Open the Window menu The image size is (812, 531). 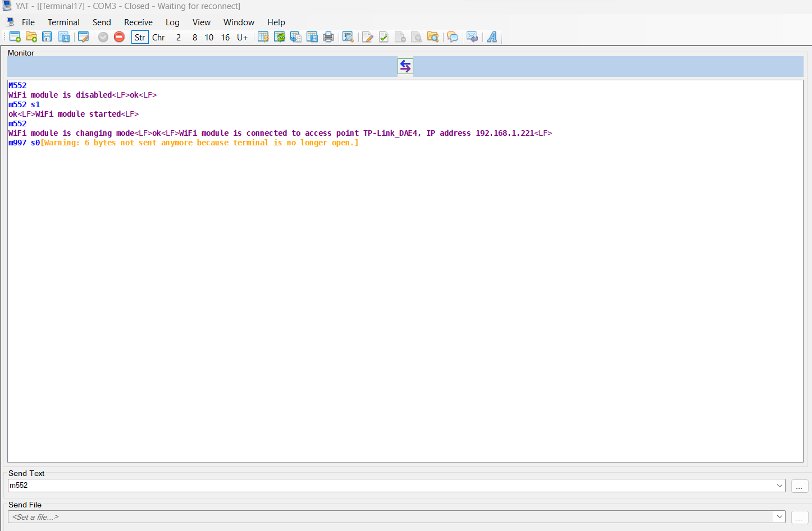click(239, 22)
